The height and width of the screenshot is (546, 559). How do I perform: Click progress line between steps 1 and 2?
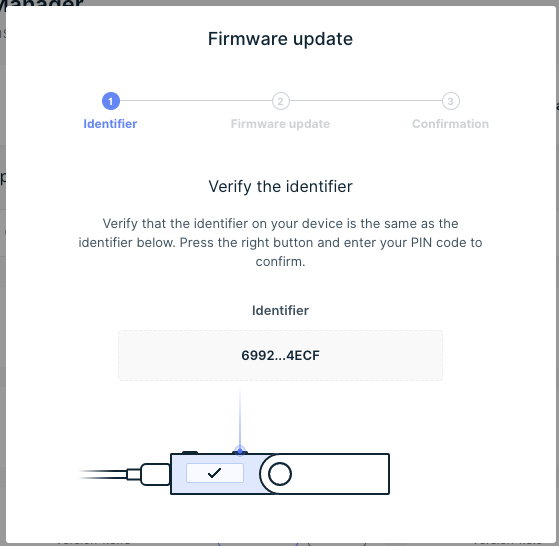(196, 101)
